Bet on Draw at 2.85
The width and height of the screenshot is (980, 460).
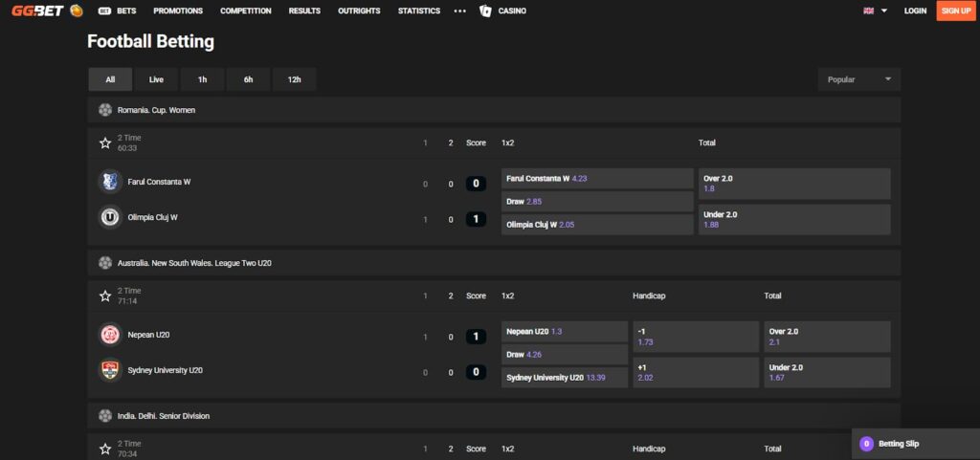pyautogui.click(x=597, y=202)
